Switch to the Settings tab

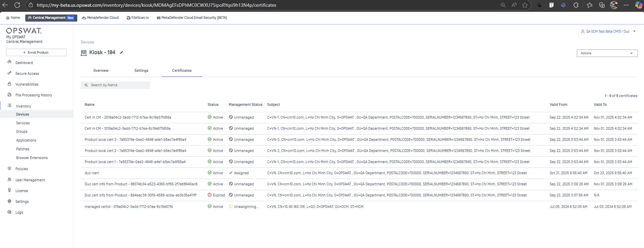141,71
